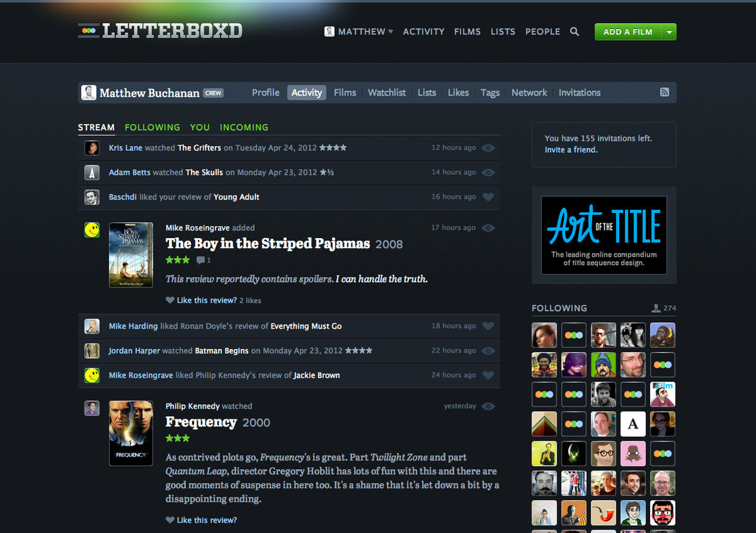Toggle eye icon on The Skulls row

488,173
